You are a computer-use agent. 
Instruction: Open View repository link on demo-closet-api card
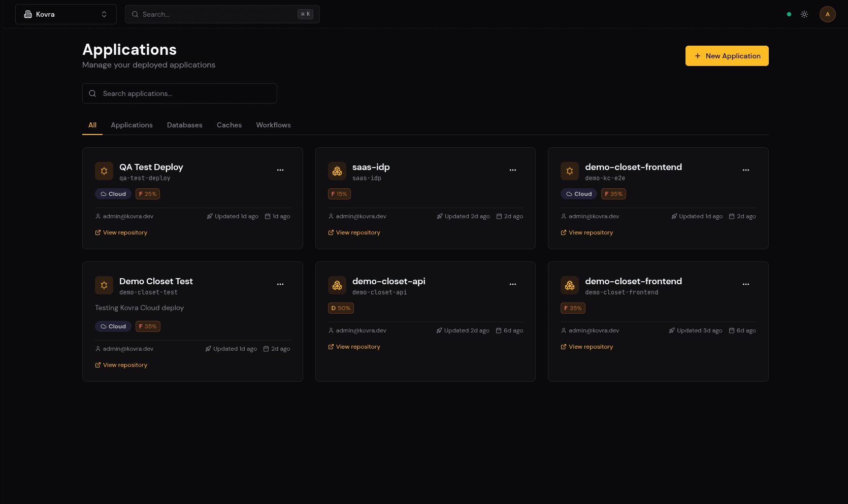coord(354,347)
